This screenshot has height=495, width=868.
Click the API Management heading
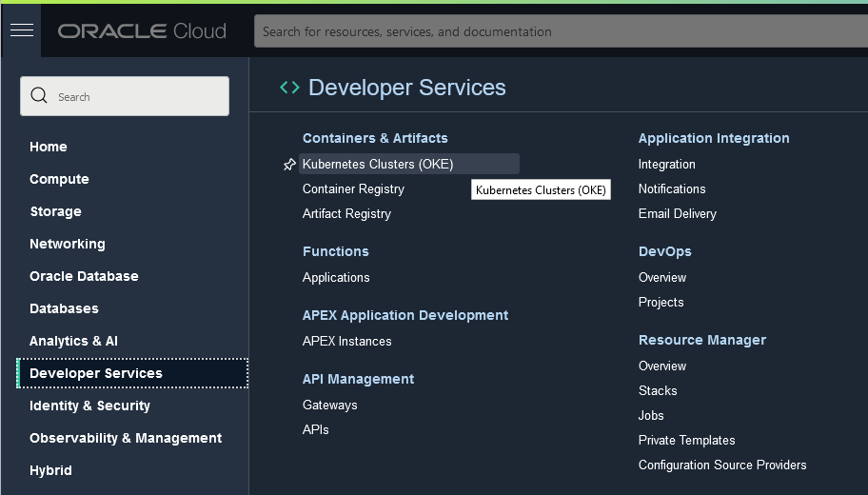(358, 379)
